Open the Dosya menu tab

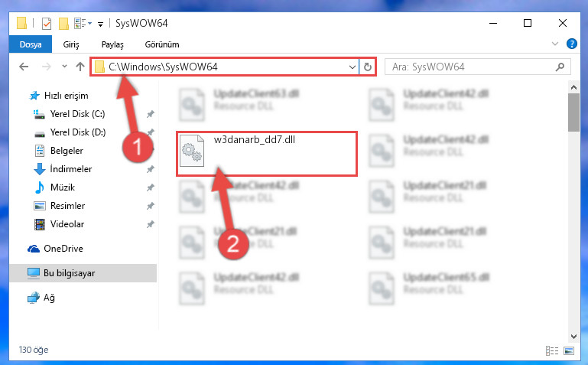(31, 44)
